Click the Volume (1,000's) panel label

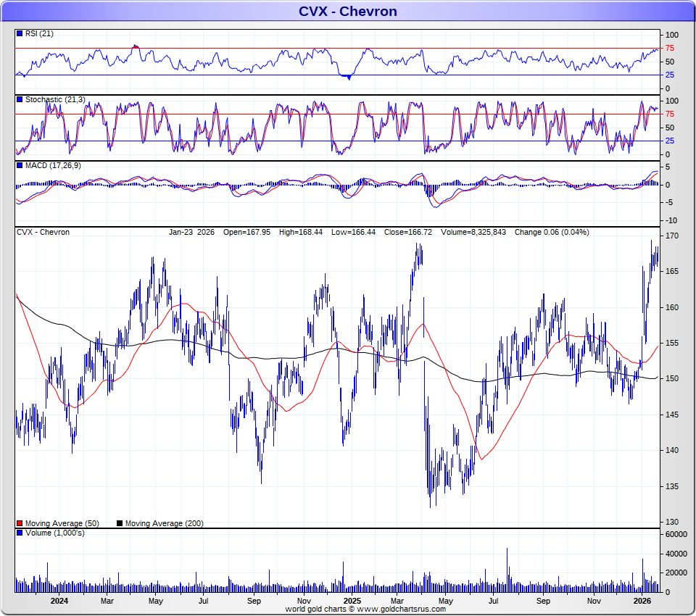click(x=54, y=533)
